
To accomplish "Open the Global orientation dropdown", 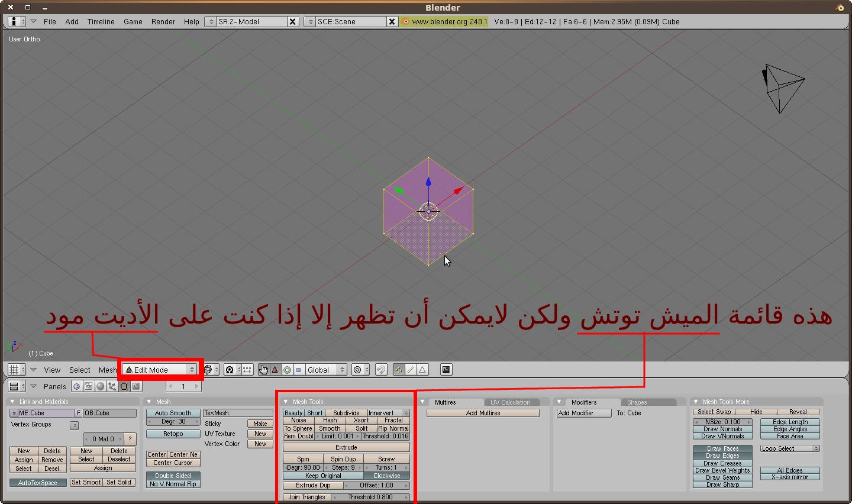I will 325,370.
